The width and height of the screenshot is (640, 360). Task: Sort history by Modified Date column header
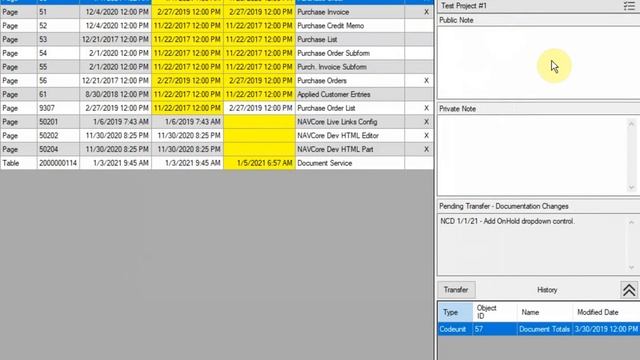point(606,312)
